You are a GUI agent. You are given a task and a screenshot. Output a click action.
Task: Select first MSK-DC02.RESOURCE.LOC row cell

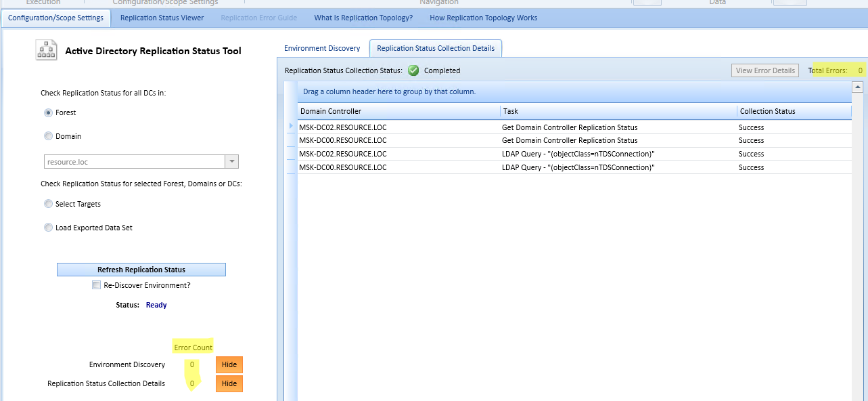pos(398,127)
